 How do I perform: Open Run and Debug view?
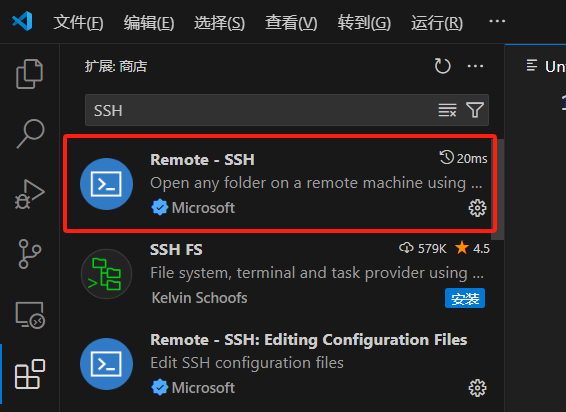[x=30, y=194]
